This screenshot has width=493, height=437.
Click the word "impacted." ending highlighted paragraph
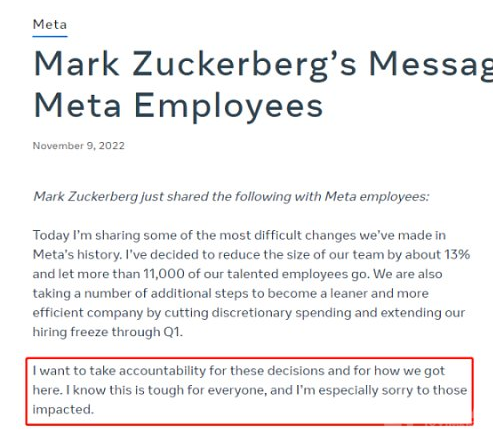tap(63, 410)
